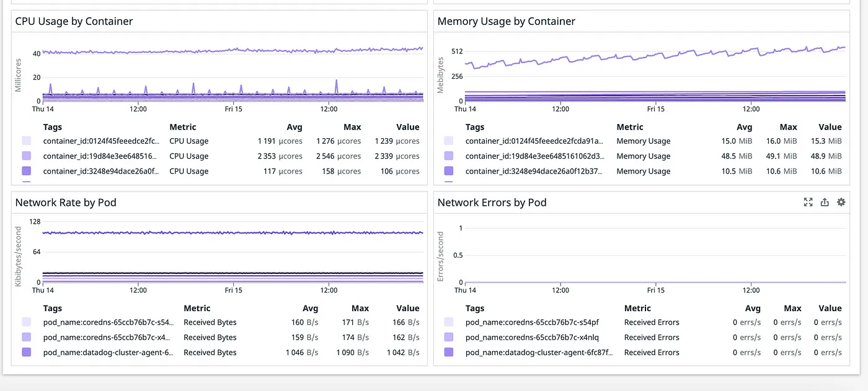Click Tags column header in Network Errors legend

click(x=475, y=308)
